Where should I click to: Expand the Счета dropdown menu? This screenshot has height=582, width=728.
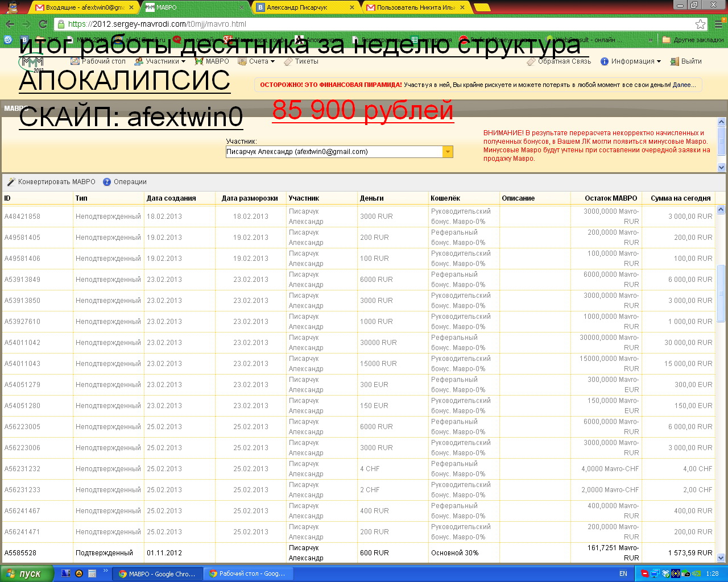pyautogui.click(x=257, y=61)
